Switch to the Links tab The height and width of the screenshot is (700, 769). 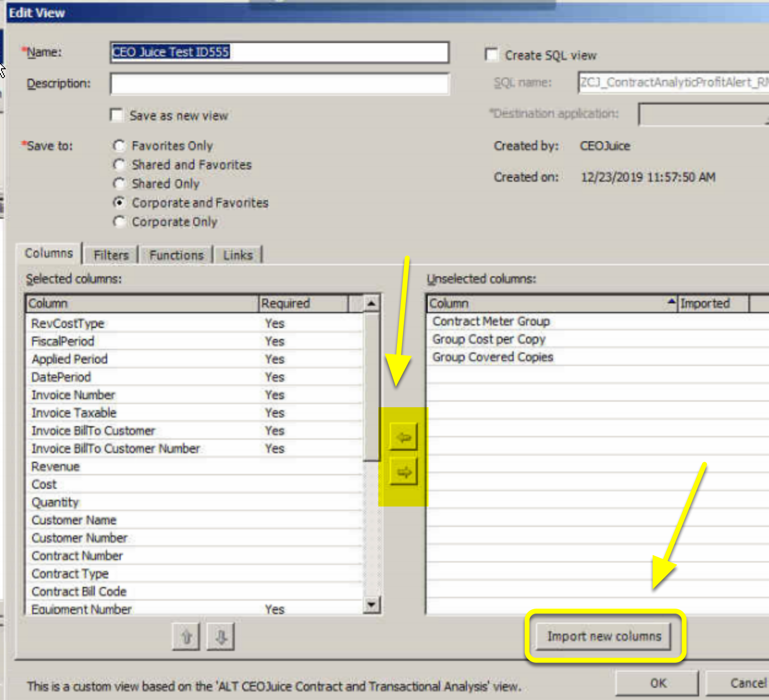pyautogui.click(x=238, y=255)
